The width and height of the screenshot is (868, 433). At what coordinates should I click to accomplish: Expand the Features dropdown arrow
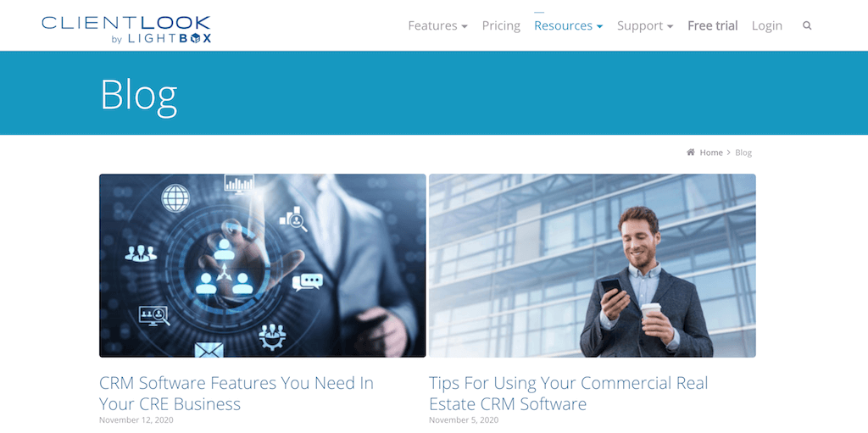pos(465,26)
